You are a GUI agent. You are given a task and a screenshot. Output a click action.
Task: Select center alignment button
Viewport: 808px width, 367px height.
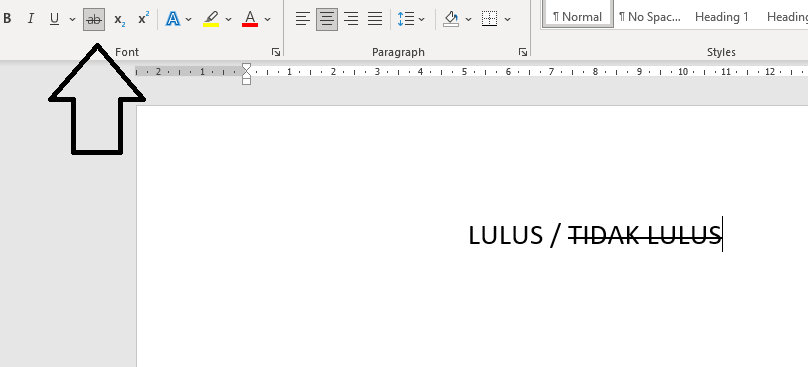[327, 20]
